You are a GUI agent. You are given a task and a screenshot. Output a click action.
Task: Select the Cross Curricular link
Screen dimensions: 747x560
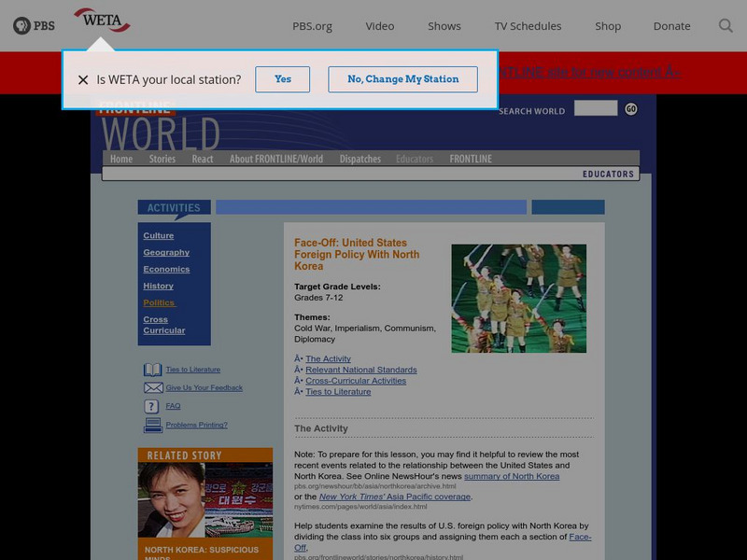[164, 325]
